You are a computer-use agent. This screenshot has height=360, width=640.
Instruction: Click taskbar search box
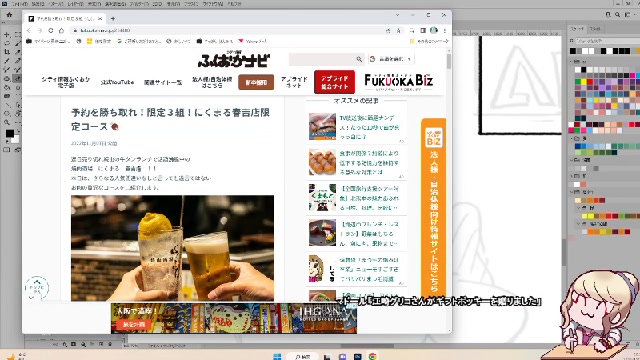click(x=302, y=356)
